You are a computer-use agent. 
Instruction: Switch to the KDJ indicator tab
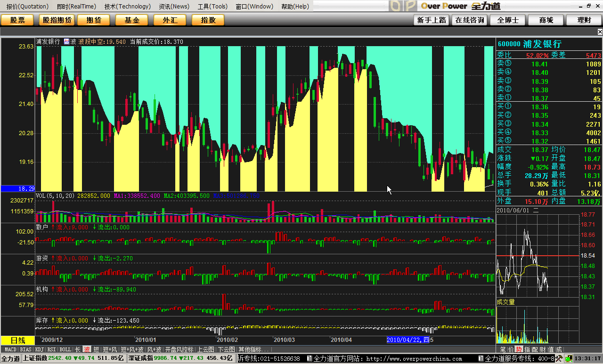tap(40, 349)
